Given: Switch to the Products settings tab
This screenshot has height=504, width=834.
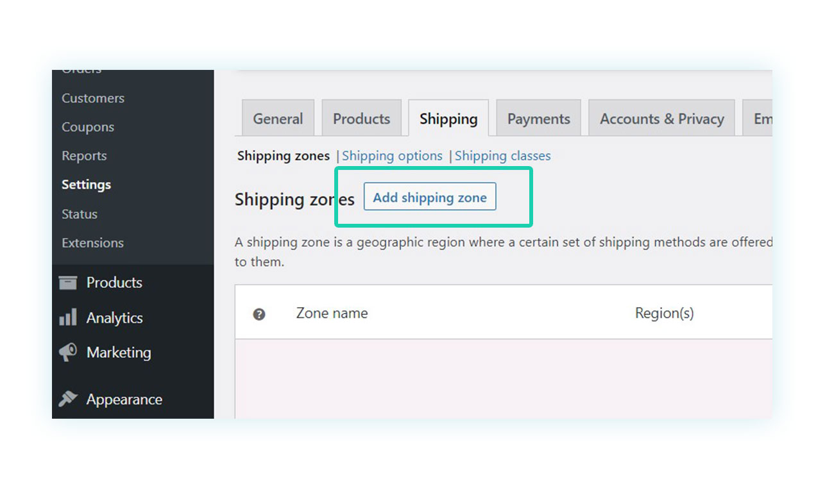Looking at the screenshot, I should (x=361, y=118).
